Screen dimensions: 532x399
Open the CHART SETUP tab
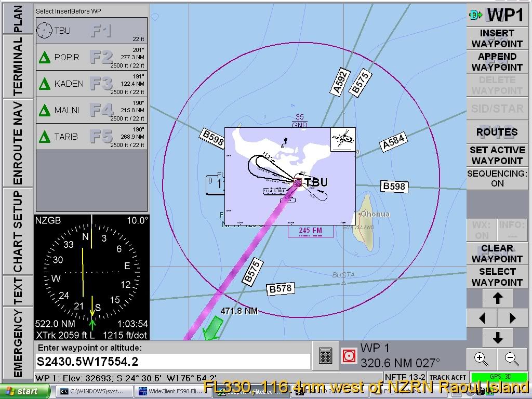point(17,230)
